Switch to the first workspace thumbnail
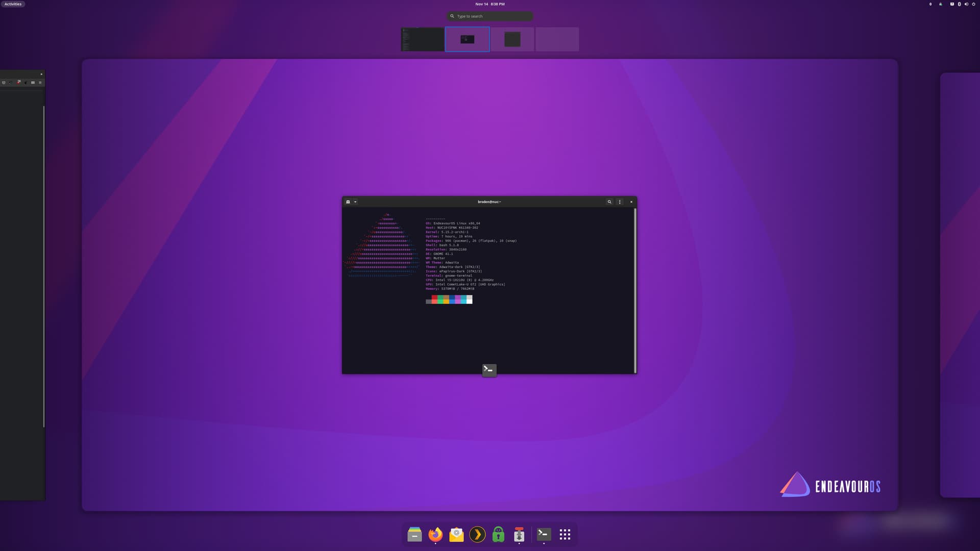The width and height of the screenshot is (980, 551). [x=423, y=39]
